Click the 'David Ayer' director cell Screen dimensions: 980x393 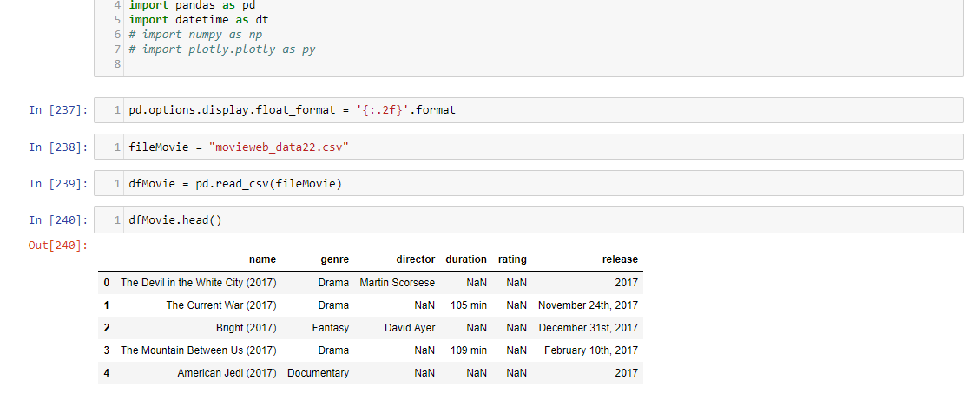click(x=410, y=328)
